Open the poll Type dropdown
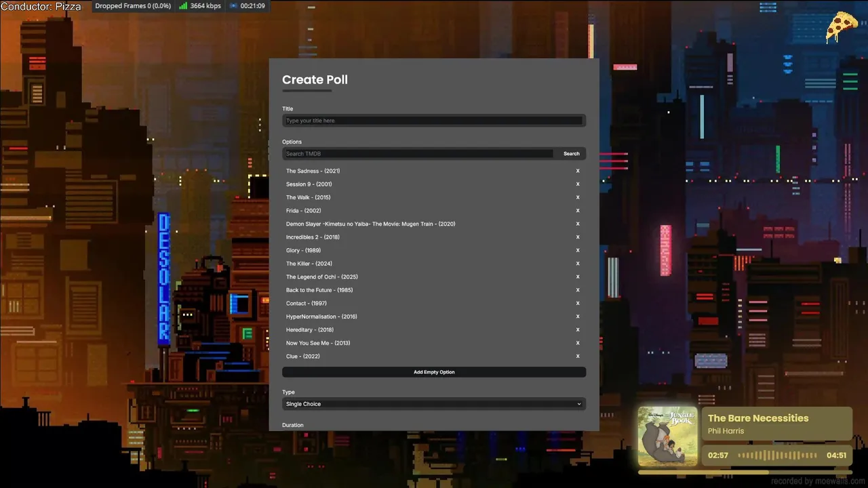 pos(434,404)
